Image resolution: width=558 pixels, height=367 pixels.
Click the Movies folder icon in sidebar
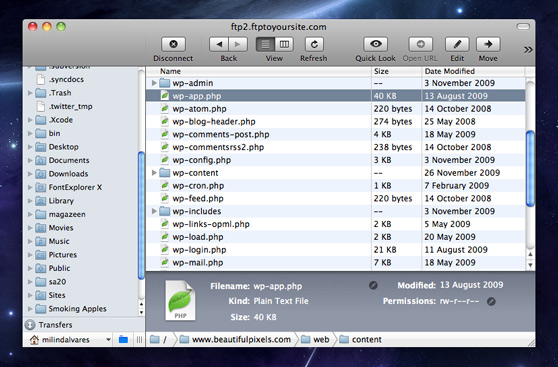click(41, 228)
